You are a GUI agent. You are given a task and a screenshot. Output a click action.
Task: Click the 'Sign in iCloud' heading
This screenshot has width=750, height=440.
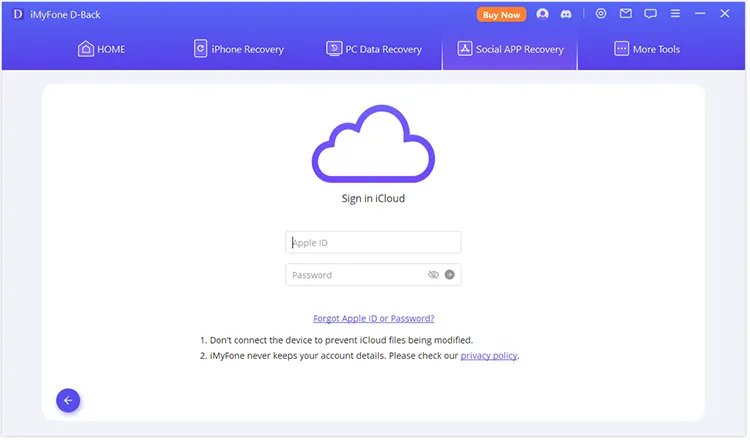coord(374,198)
